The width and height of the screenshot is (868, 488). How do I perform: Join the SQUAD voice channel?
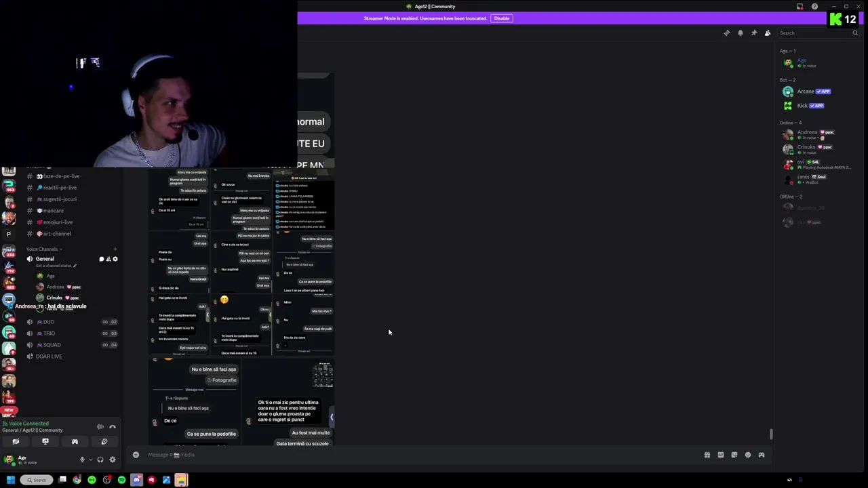coord(71,345)
